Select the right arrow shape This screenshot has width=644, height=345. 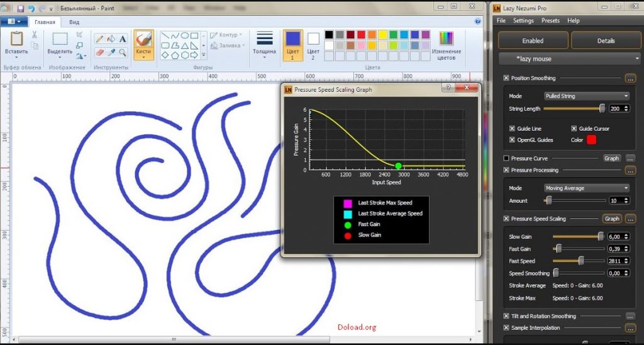(194, 55)
